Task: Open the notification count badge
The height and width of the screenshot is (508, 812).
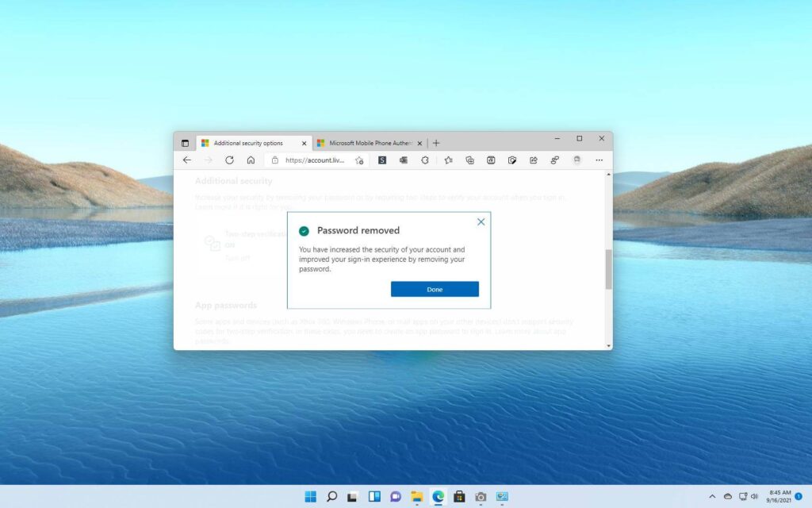Action: pyautogui.click(x=799, y=497)
